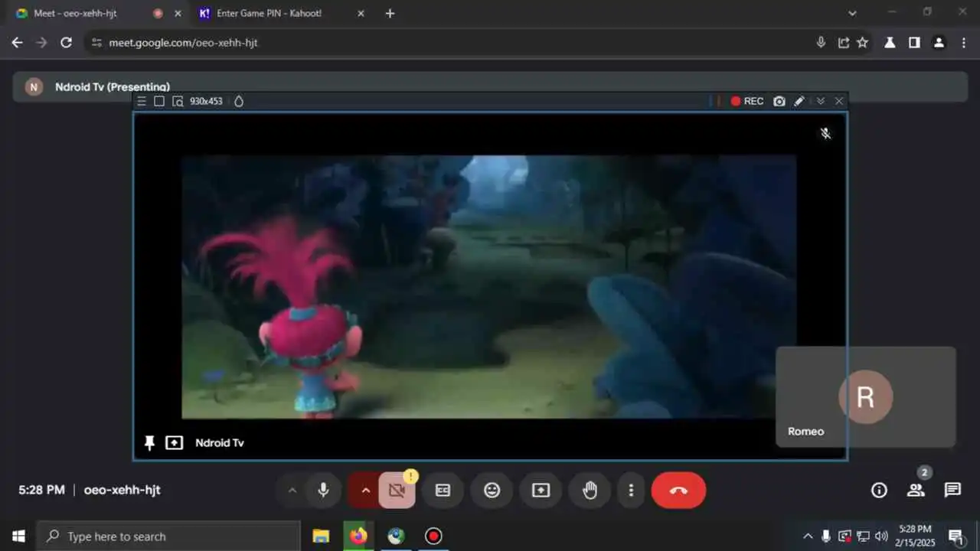The image size is (980, 551).
Task: Open the chat with everyone icon
Action: (952, 491)
